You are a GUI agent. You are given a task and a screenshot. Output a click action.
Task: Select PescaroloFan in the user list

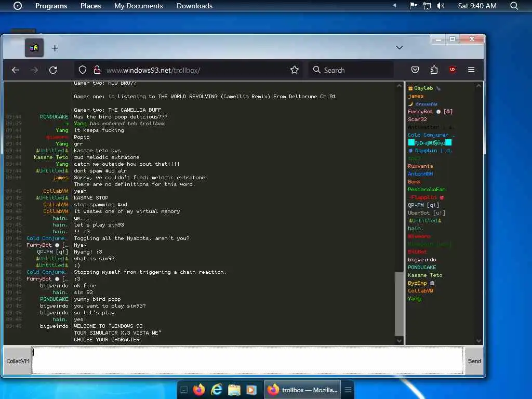tap(427, 190)
